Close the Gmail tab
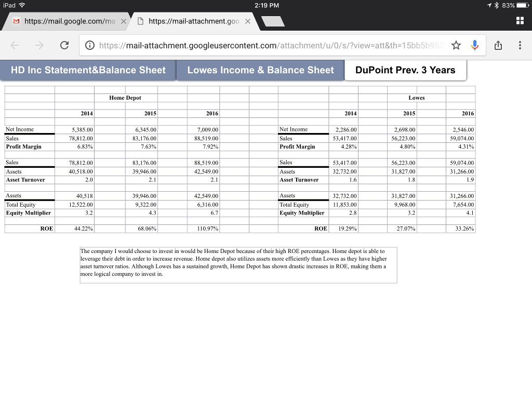The width and height of the screenshot is (532, 399). coord(124,21)
